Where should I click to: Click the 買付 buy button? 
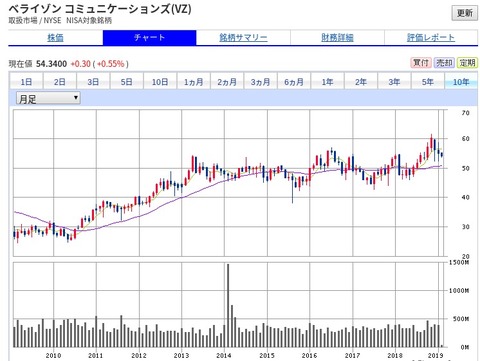coord(421,63)
